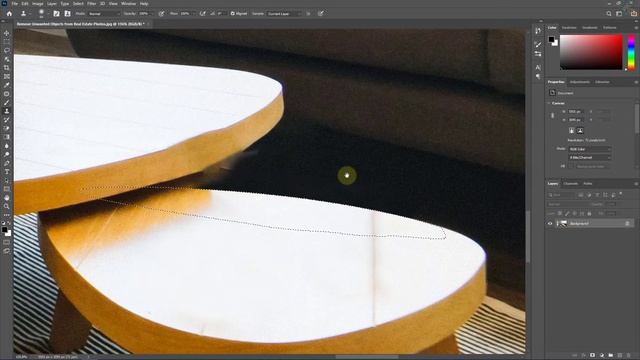Click Create New Layer icon
Viewport: 640px width, 360px height.
point(620,356)
